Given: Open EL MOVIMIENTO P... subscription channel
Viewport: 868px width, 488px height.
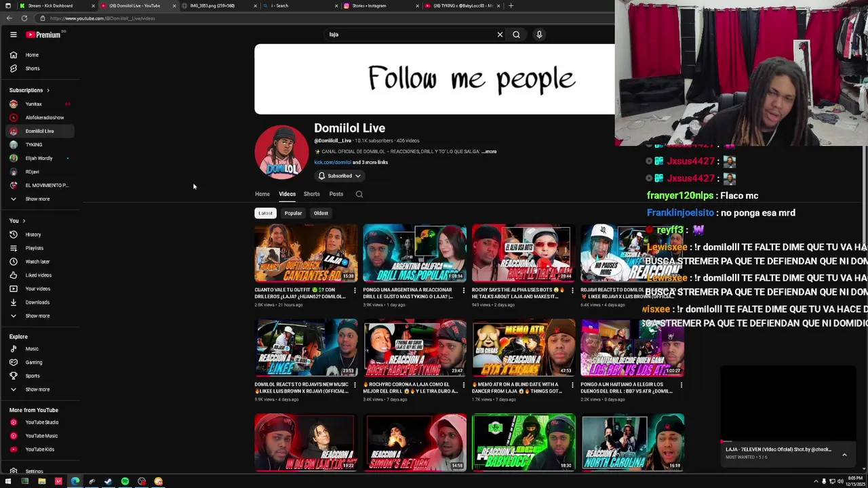Looking at the screenshot, I should tap(41, 186).
